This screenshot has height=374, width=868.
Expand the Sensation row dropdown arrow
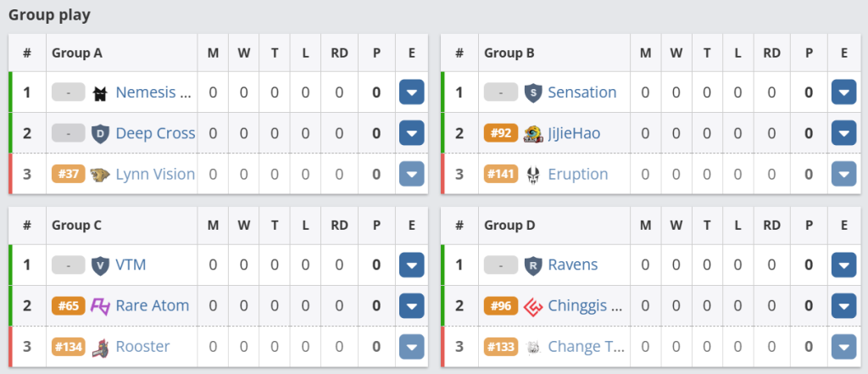coord(843,92)
